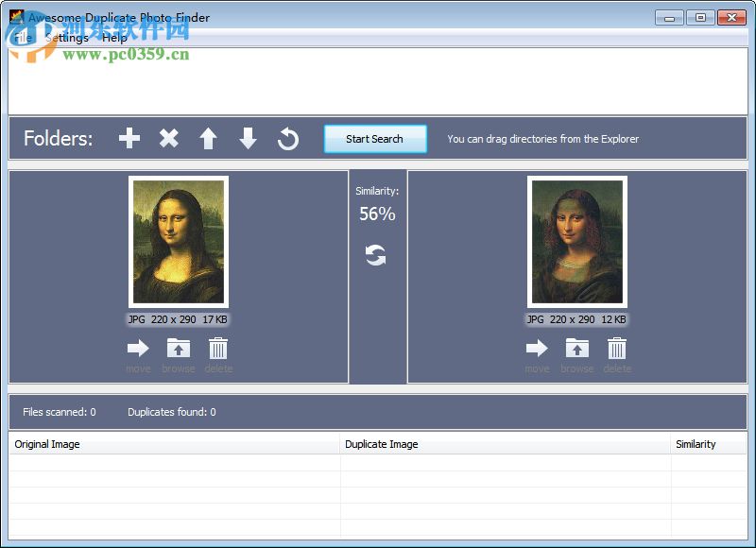Start the duplicate photo search

point(374,138)
